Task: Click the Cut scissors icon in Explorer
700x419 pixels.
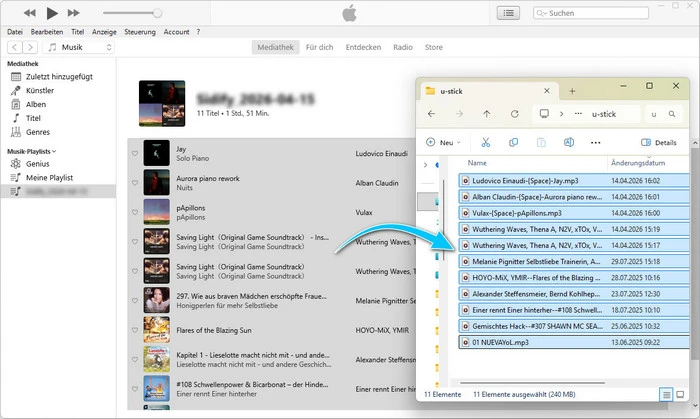Action: (x=486, y=142)
